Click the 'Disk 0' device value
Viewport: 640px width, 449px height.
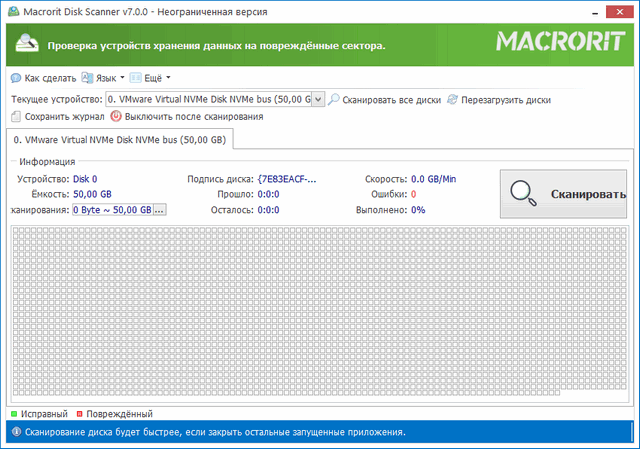click(x=85, y=179)
